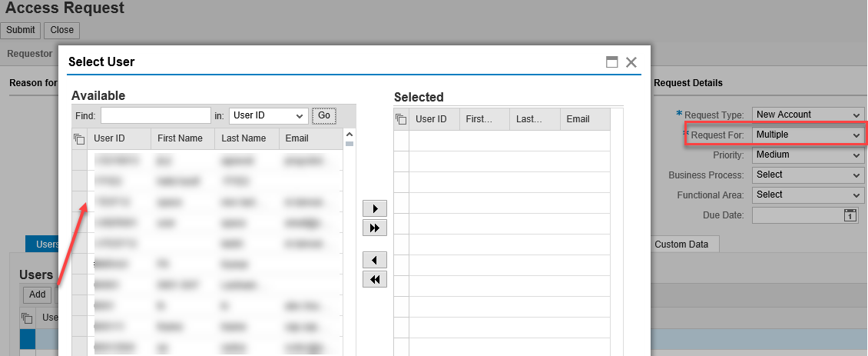Select the third row selector in Available list
This screenshot has height=356, width=868.
pos(80,202)
